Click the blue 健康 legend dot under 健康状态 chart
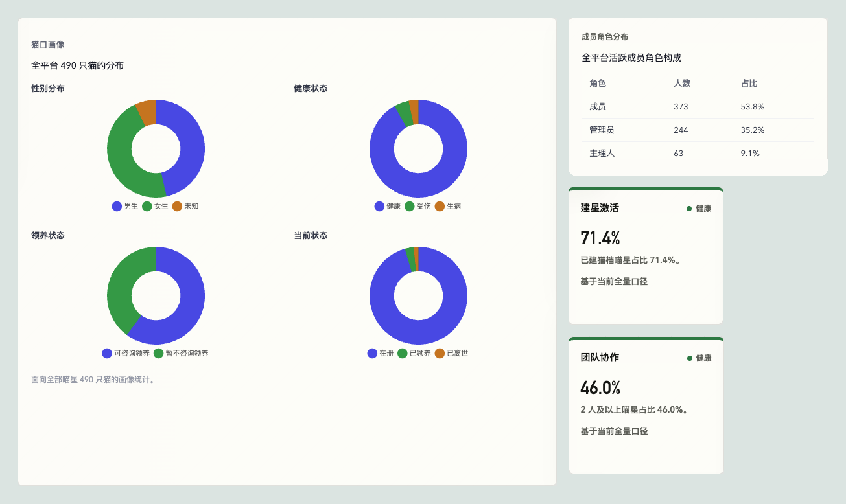Screen dimensions: 846x504 pyautogui.click(x=379, y=206)
